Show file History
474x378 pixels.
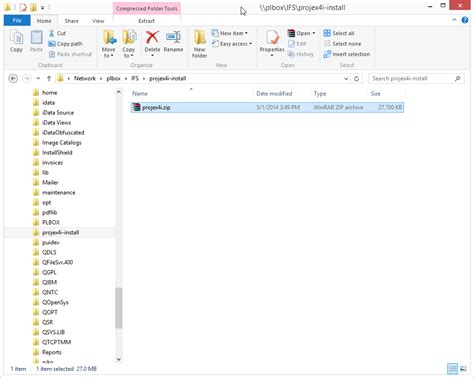coord(301,54)
